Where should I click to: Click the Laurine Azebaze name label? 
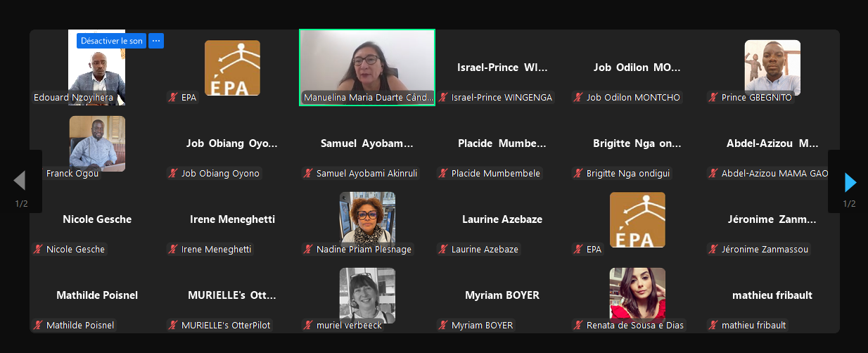pyautogui.click(x=485, y=249)
